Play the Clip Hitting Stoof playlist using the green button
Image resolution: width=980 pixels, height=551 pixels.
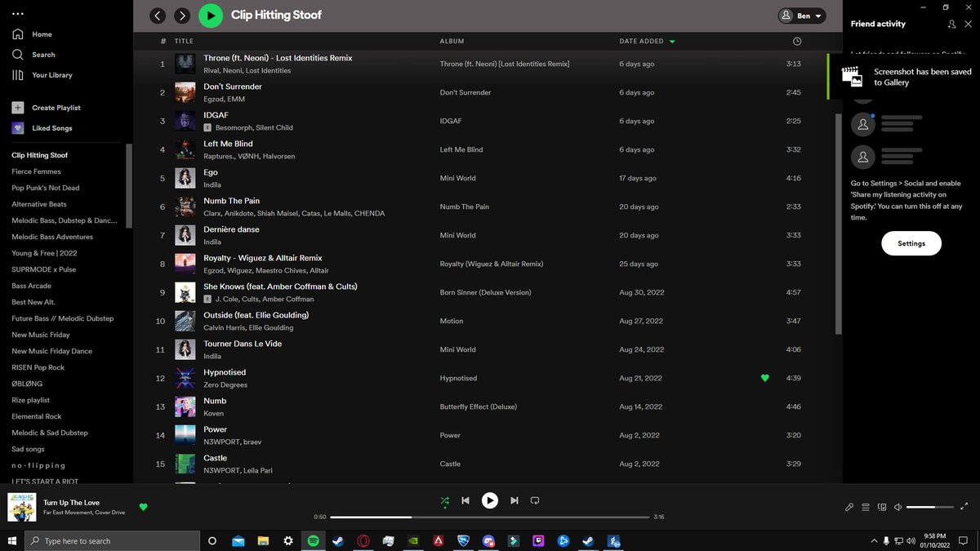tap(211, 15)
